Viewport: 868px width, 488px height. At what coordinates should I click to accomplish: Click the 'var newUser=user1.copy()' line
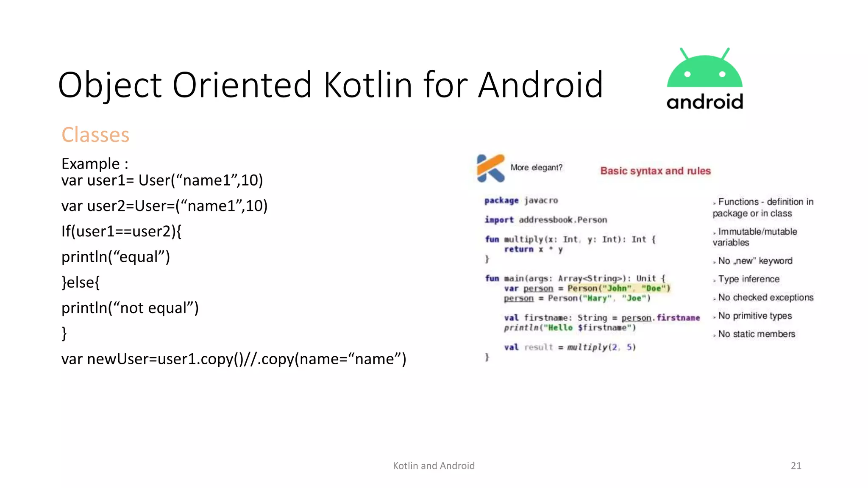(x=234, y=359)
